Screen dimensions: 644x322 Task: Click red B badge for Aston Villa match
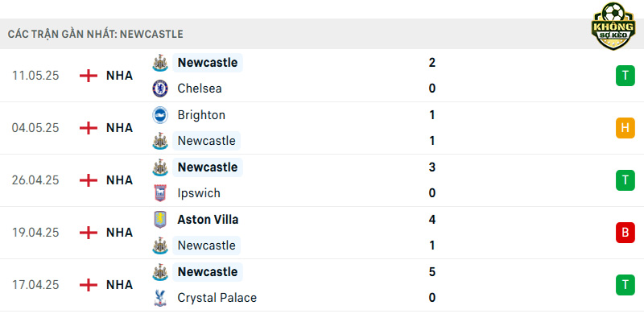pyautogui.click(x=625, y=233)
